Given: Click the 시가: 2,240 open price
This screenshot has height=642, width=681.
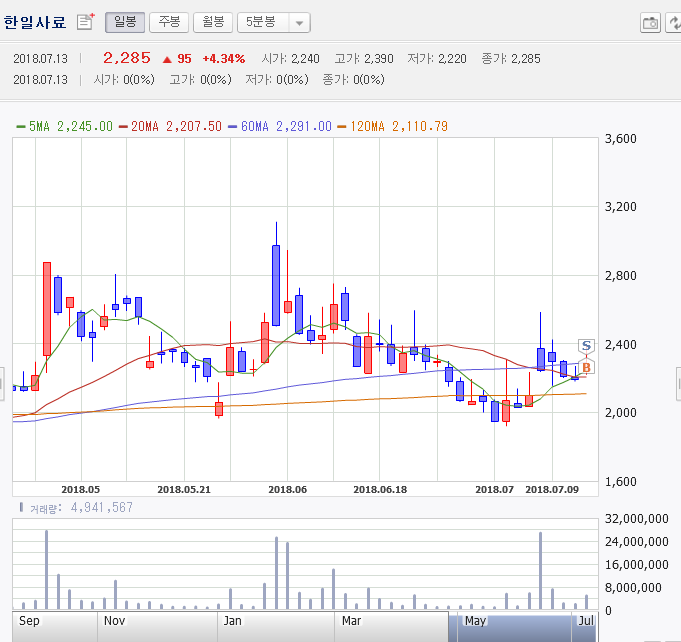Looking at the screenshot, I should 291,59.
